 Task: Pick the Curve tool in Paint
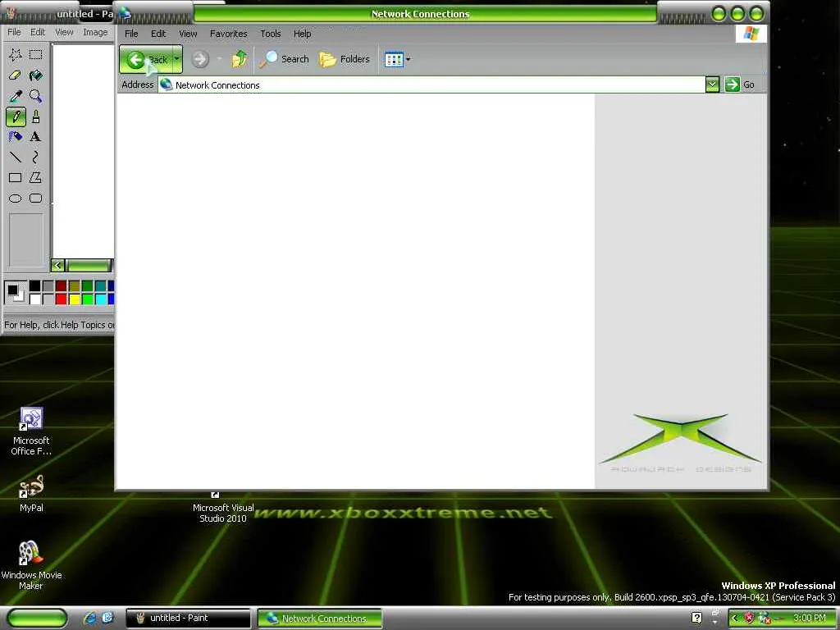[35, 157]
